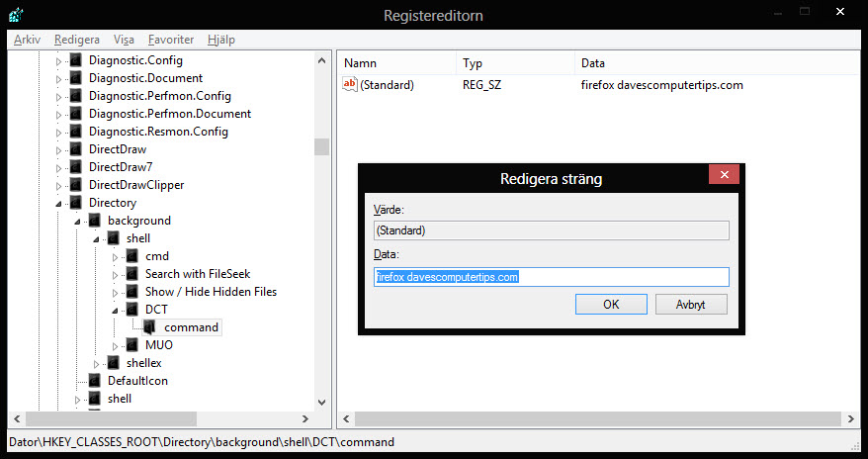Click the DirectDraw folder icon
Viewport: 868px width, 459px height.
coord(76,149)
